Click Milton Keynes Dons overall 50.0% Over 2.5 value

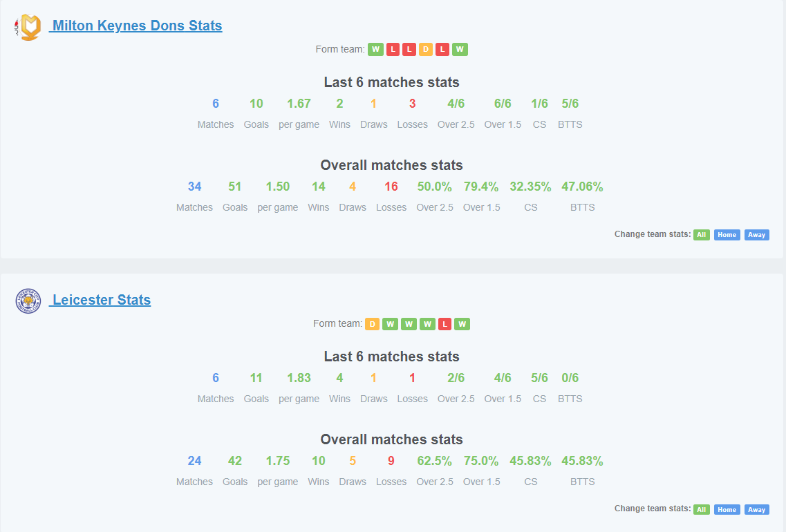pyautogui.click(x=435, y=187)
